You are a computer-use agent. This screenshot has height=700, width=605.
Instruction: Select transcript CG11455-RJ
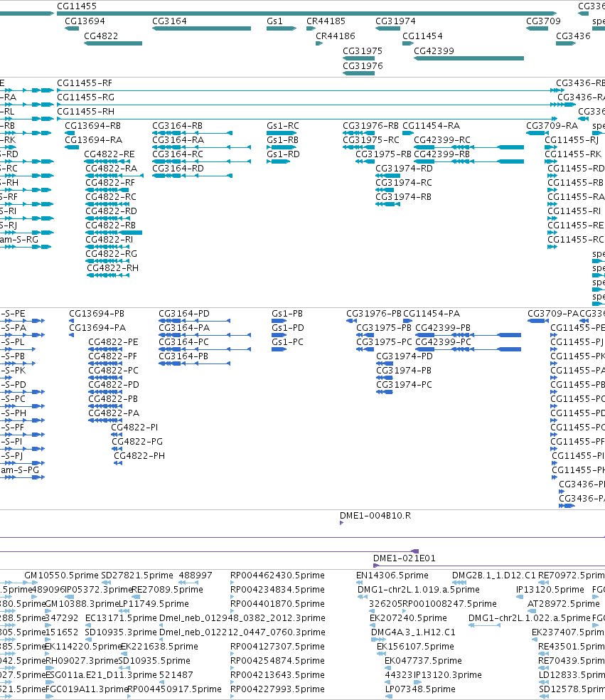572,140
